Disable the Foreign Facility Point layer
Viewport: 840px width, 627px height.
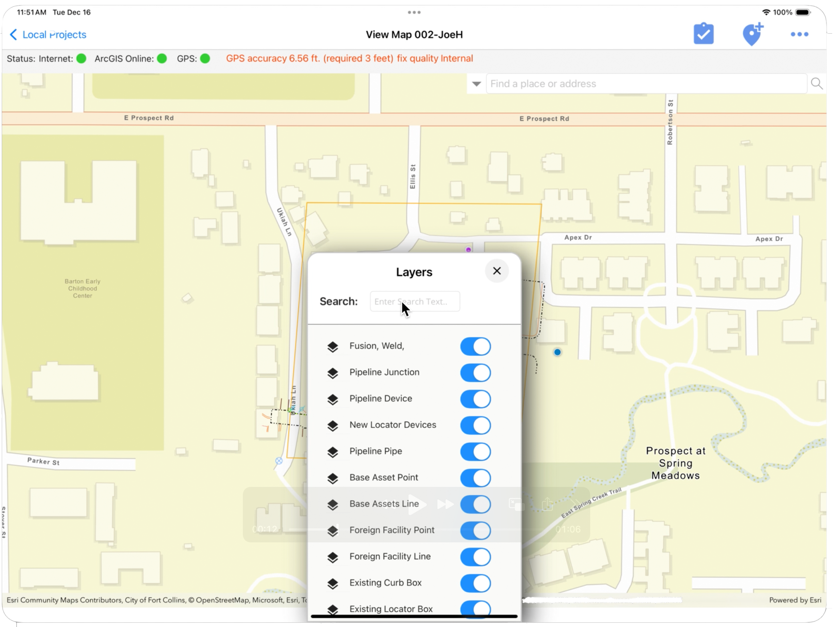click(475, 530)
